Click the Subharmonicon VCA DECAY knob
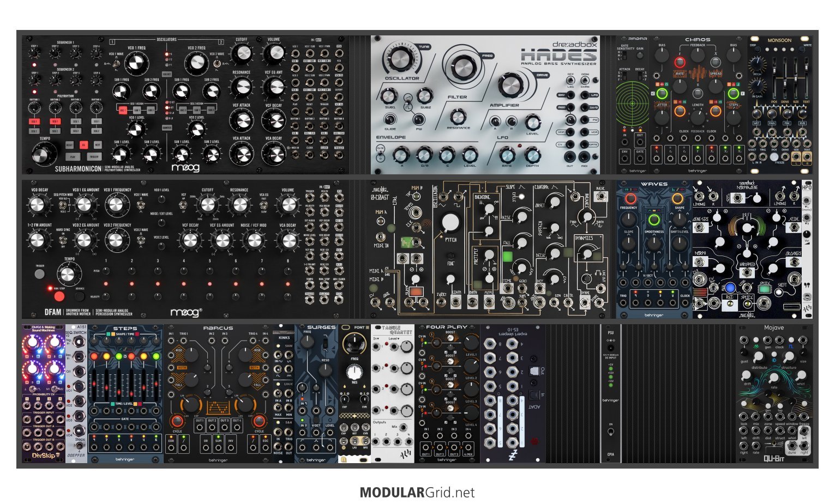Image resolution: width=835 pixels, height=504 pixels. click(x=274, y=153)
